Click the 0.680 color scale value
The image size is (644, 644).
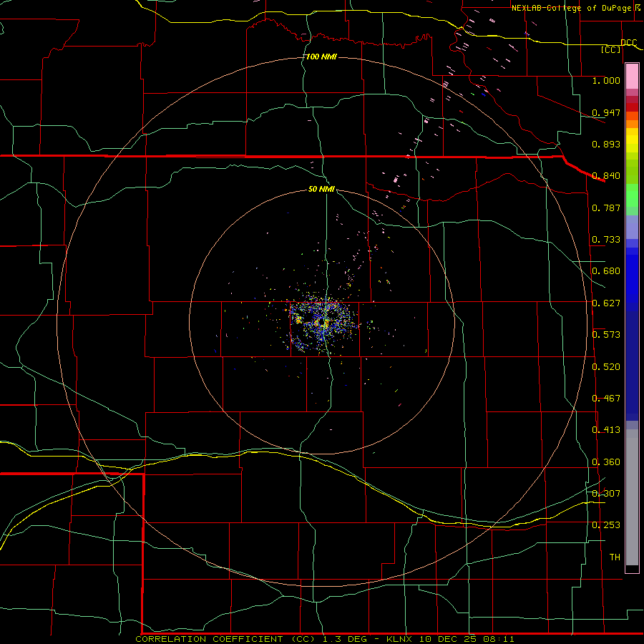coord(606,271)
